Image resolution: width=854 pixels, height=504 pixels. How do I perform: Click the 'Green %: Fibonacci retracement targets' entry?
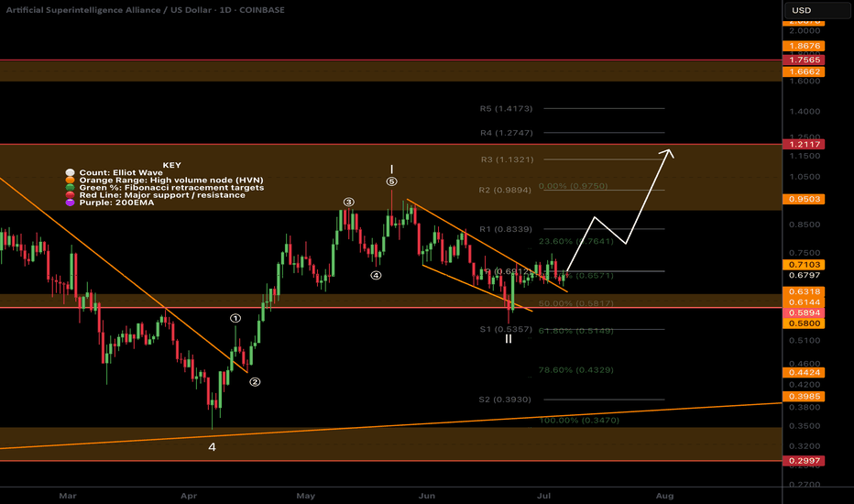tap(171, 188)
